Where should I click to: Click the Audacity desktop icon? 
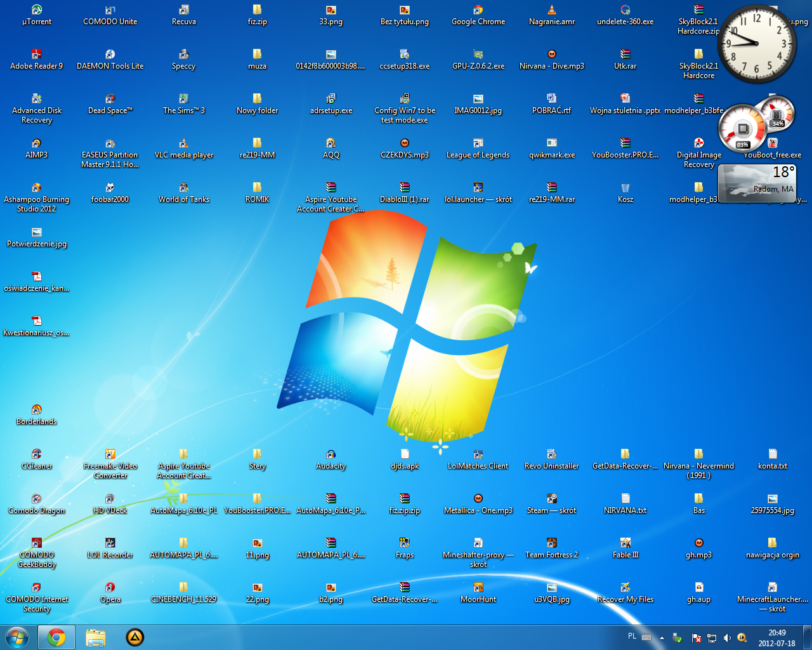[x=331, y=455]
